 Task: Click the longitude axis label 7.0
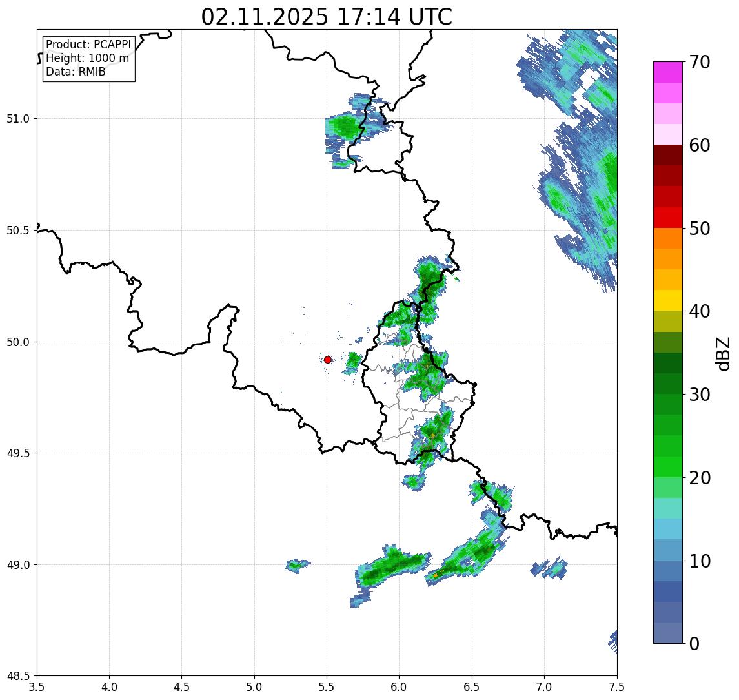click(544, 687)
